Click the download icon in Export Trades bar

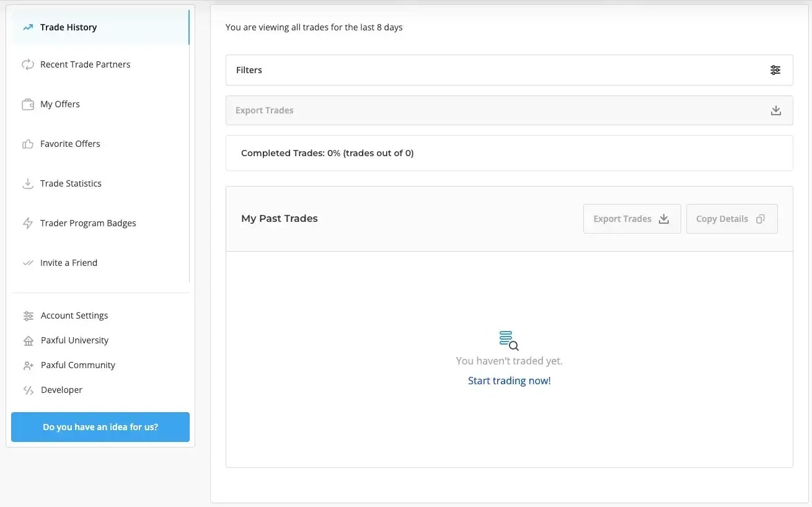point(775,110)
